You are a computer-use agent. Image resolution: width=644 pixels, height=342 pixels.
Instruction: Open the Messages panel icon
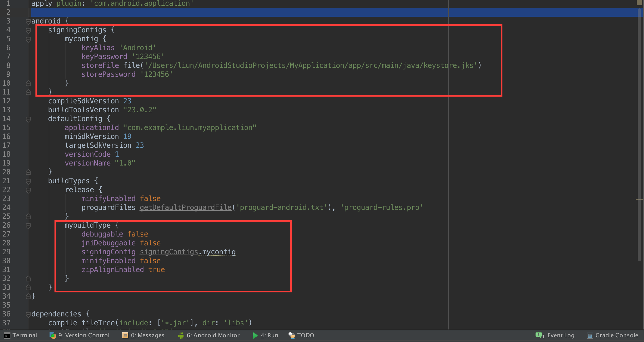click(x=125, y=335)
